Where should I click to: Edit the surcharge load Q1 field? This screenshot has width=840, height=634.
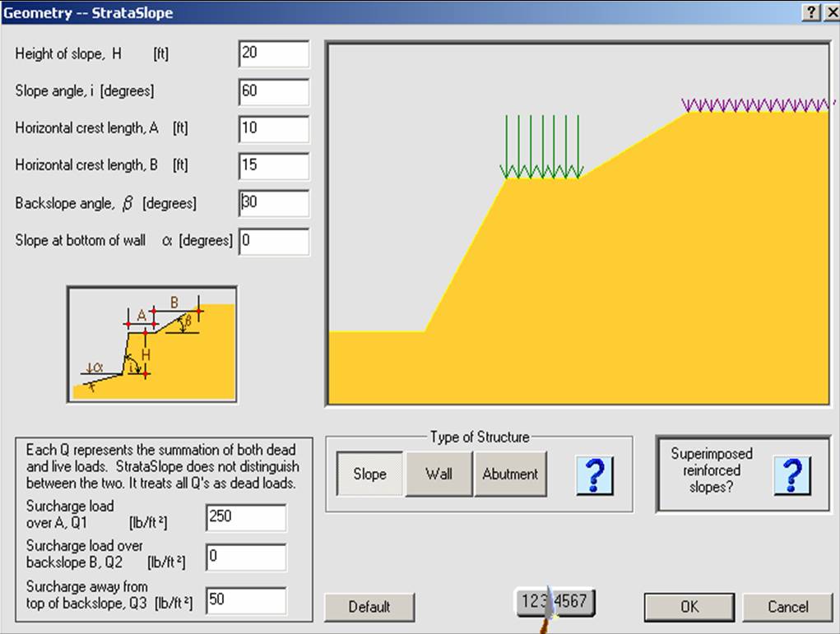(245, 517)
